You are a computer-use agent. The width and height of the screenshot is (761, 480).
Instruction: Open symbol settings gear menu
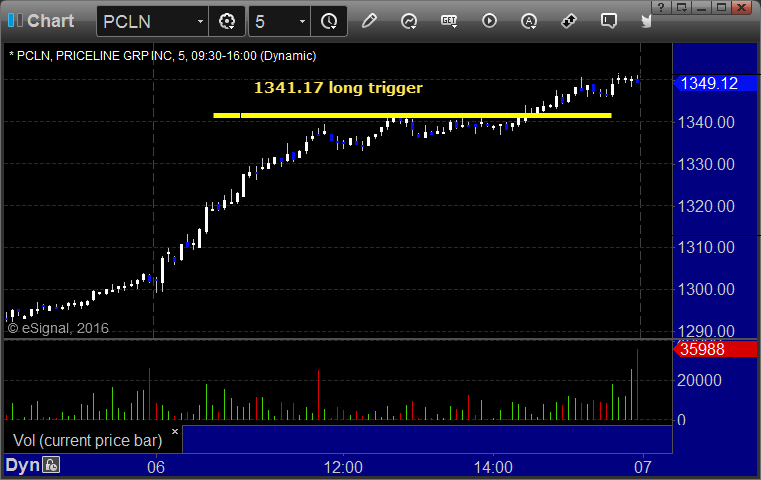point(227,21)
